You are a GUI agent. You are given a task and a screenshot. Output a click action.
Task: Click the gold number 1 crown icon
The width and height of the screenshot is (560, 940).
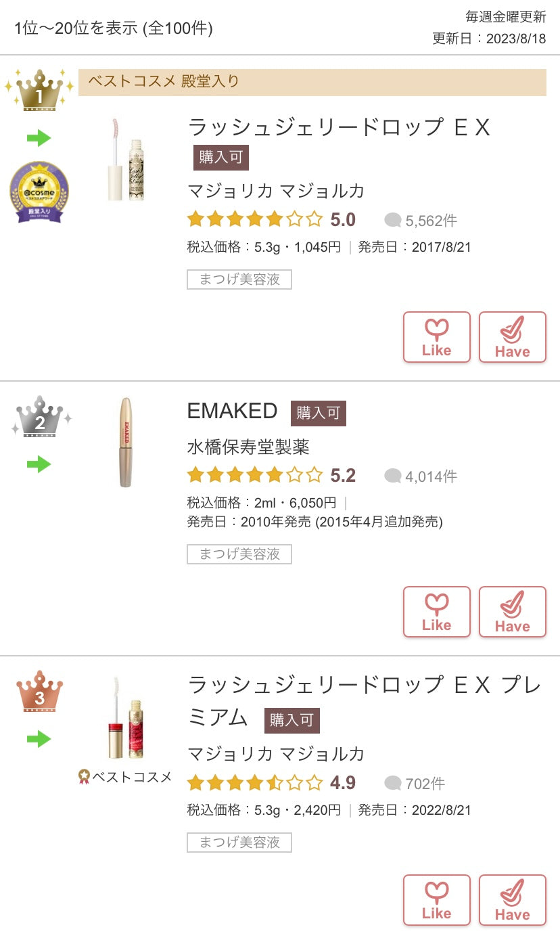point(39,91)
